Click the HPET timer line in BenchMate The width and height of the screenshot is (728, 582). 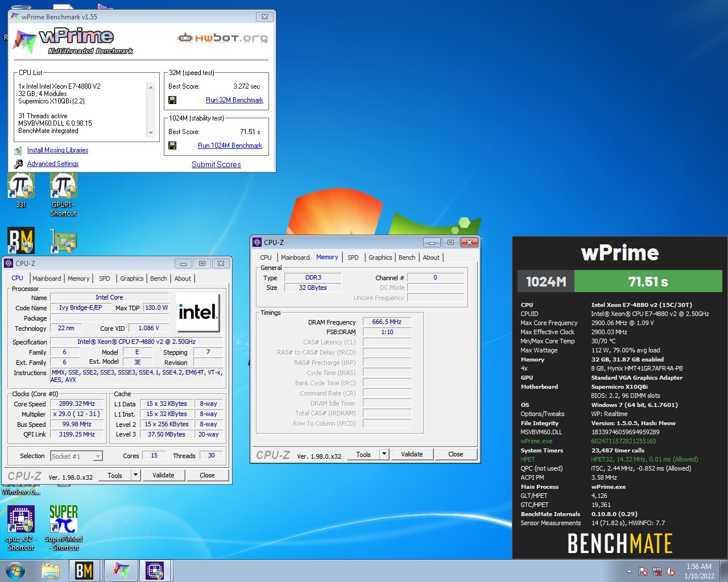tap(609, 459)
